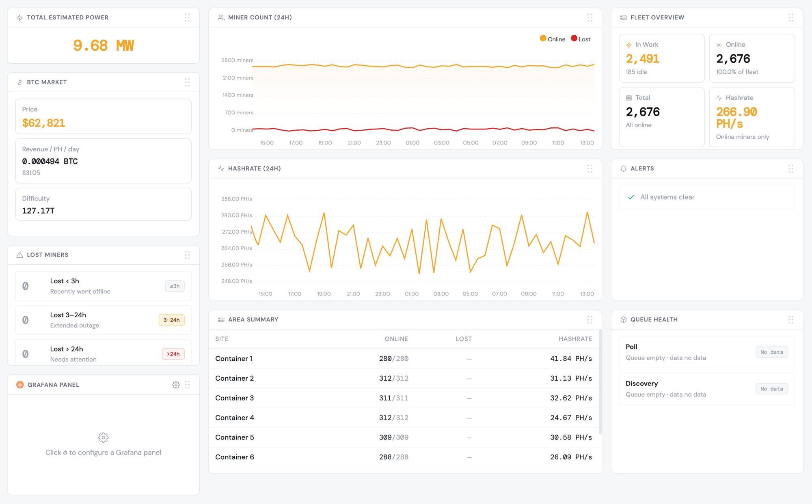The image size is (812, 504).
Task: Select the Container 4 row
Action: [404, 418]
